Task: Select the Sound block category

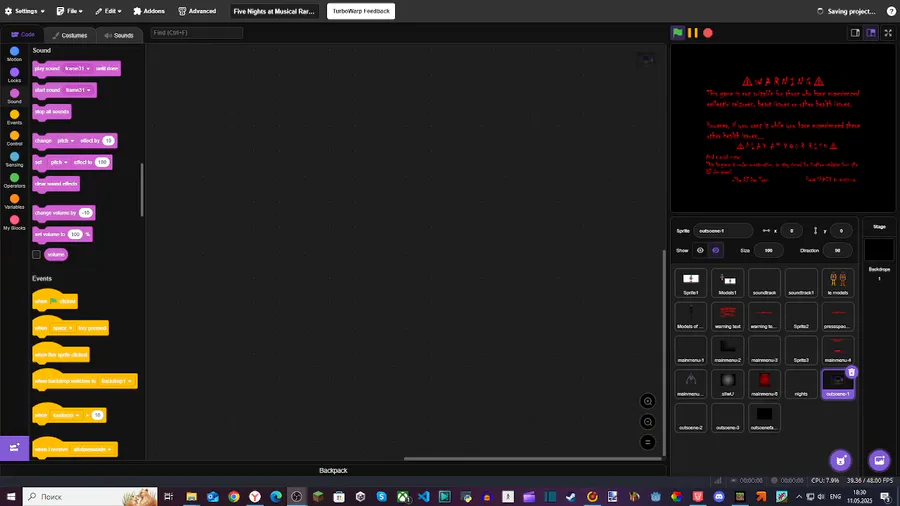Action: (14, 96)
